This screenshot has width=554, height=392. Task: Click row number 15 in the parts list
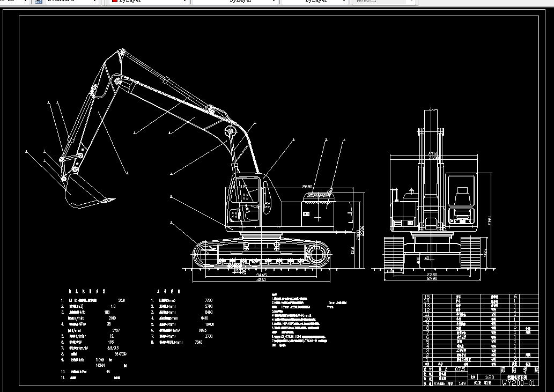(427, 297)
